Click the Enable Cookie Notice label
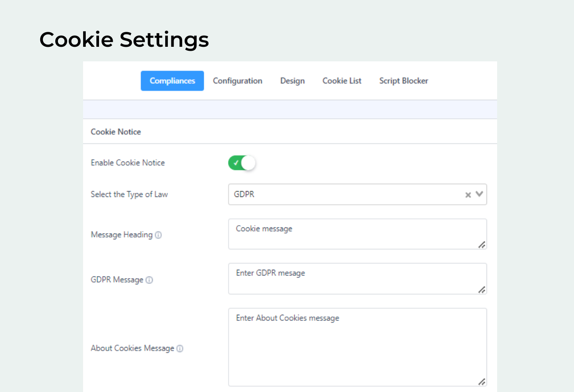The width and height of the screenshot is (574, 392). click(x=128, y=163)
